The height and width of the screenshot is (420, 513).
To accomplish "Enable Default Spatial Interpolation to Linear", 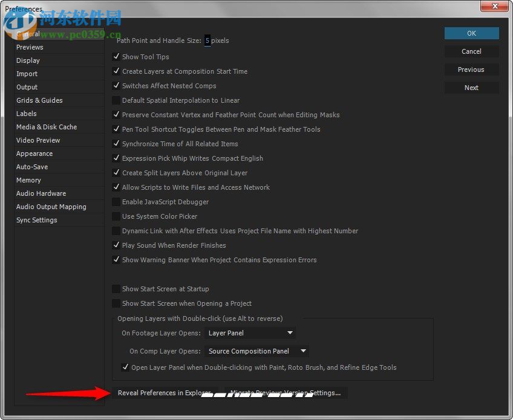I will (x=116, y=100).
